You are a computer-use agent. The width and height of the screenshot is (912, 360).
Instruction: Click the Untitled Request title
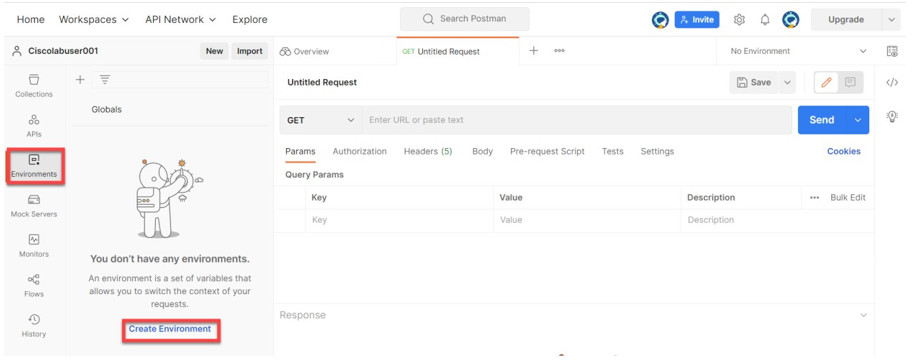(x=322, y=83)
